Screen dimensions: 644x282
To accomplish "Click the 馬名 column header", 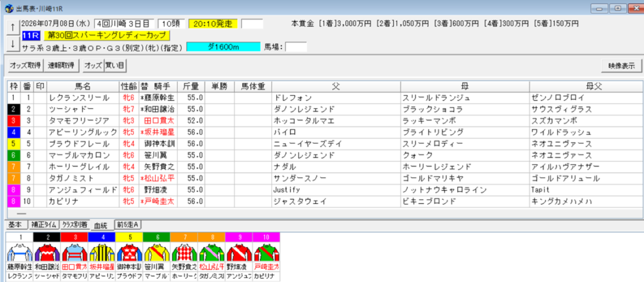I will coord(83,86).
